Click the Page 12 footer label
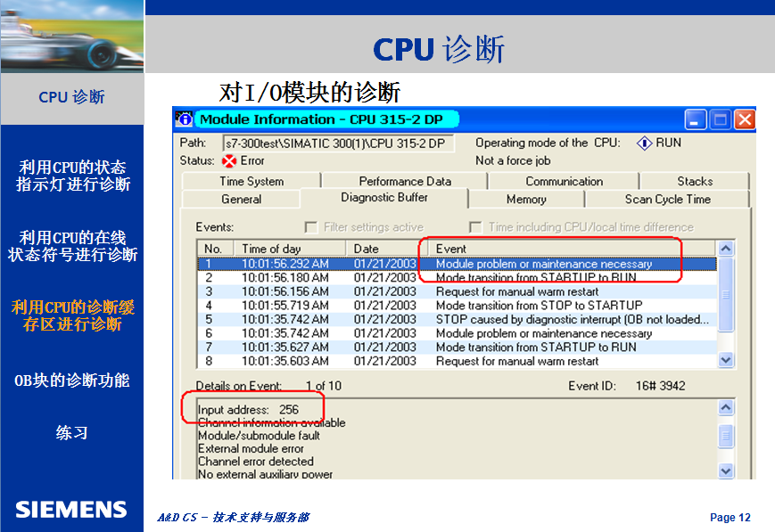Image resolution: width=775 pixels, height=532 pixels. pos(730,517)
